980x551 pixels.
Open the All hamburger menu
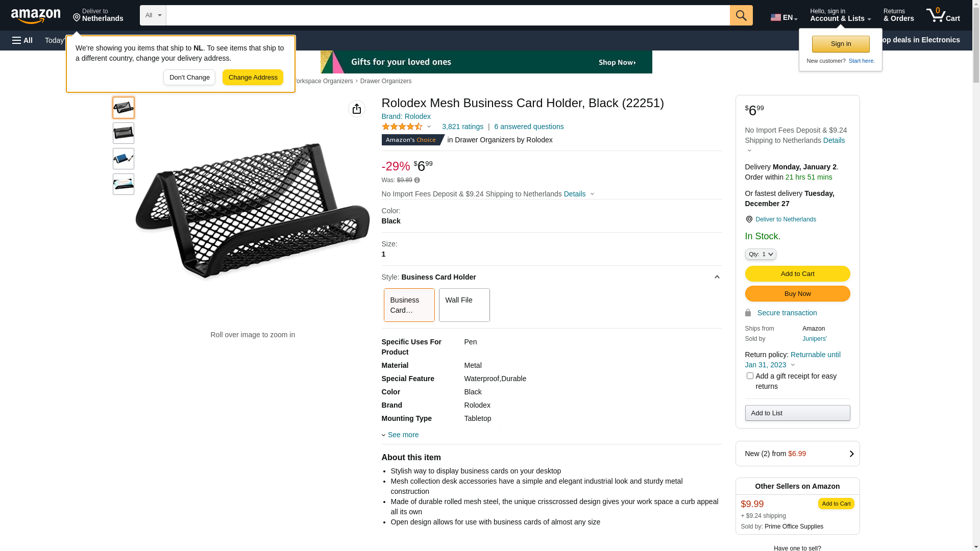(22, 40)
